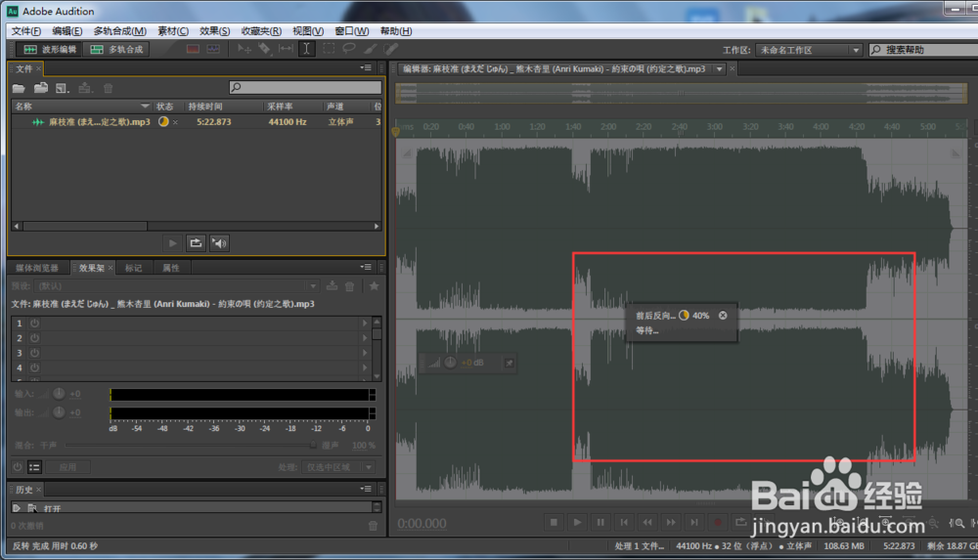Open the 文件(F) menu
Viewport: 978px width, 560px height.
coord(26,31)
